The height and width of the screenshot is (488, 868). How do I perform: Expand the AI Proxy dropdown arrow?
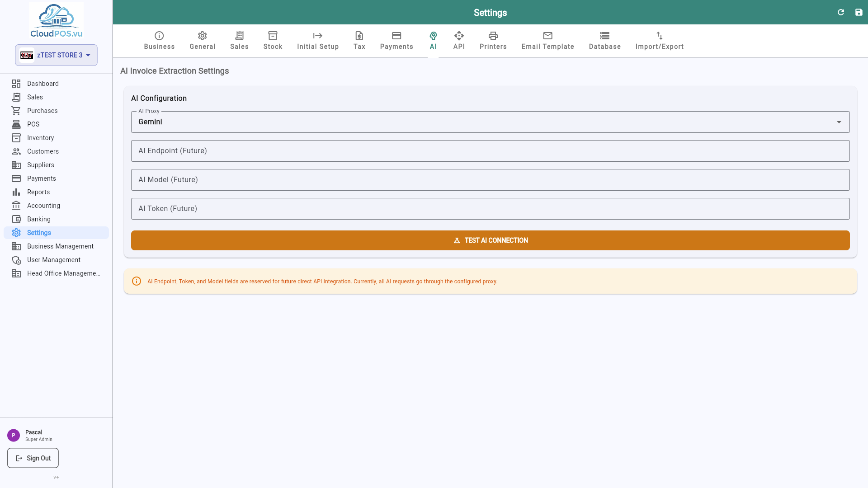point(839,122)
